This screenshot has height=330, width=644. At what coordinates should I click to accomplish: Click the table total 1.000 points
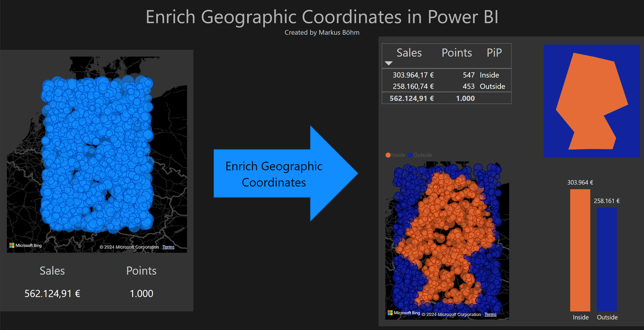click(465, 98)
